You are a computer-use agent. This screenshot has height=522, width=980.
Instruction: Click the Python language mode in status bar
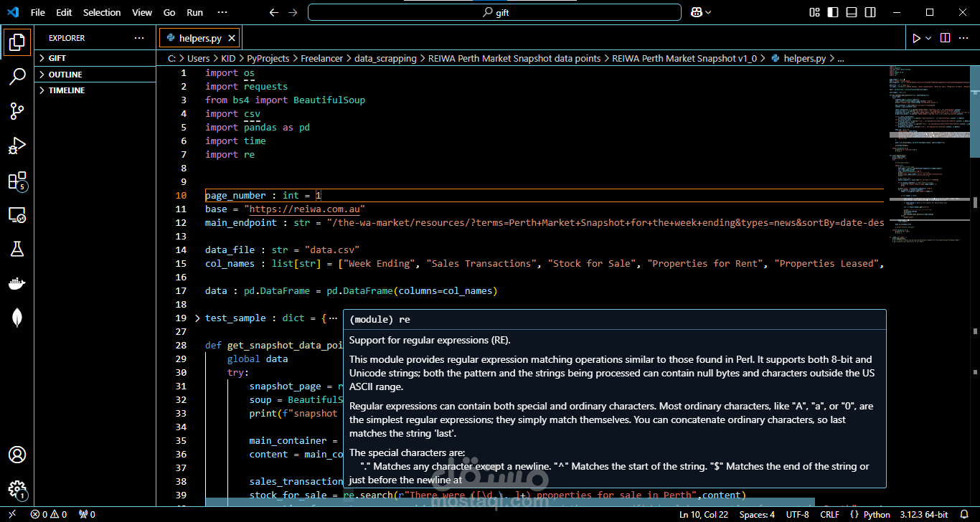(877, 514)
